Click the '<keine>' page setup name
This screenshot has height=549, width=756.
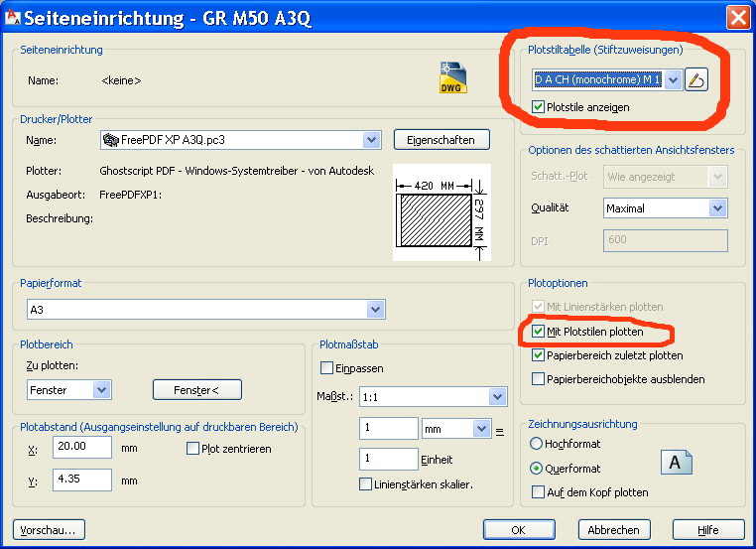[x=121, y=80]
